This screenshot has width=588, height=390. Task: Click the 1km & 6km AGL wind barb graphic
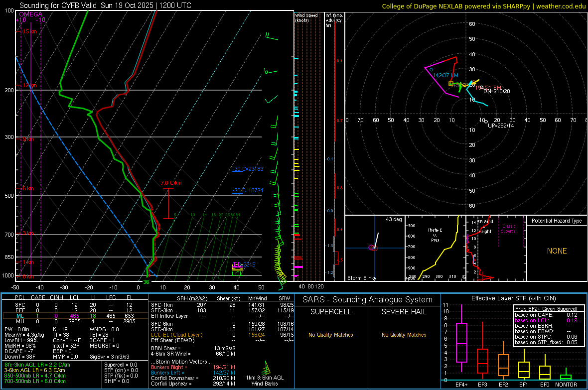[266, 367]
